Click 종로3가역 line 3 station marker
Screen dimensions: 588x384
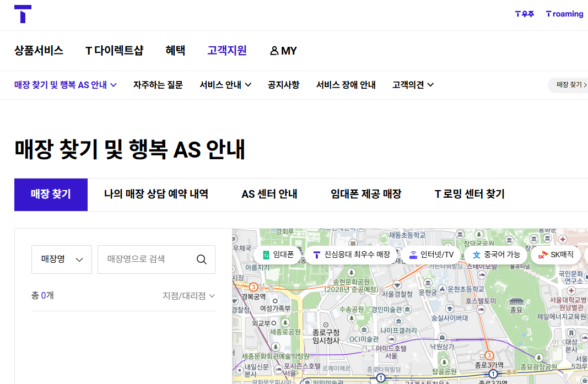(x=489, y=355)
